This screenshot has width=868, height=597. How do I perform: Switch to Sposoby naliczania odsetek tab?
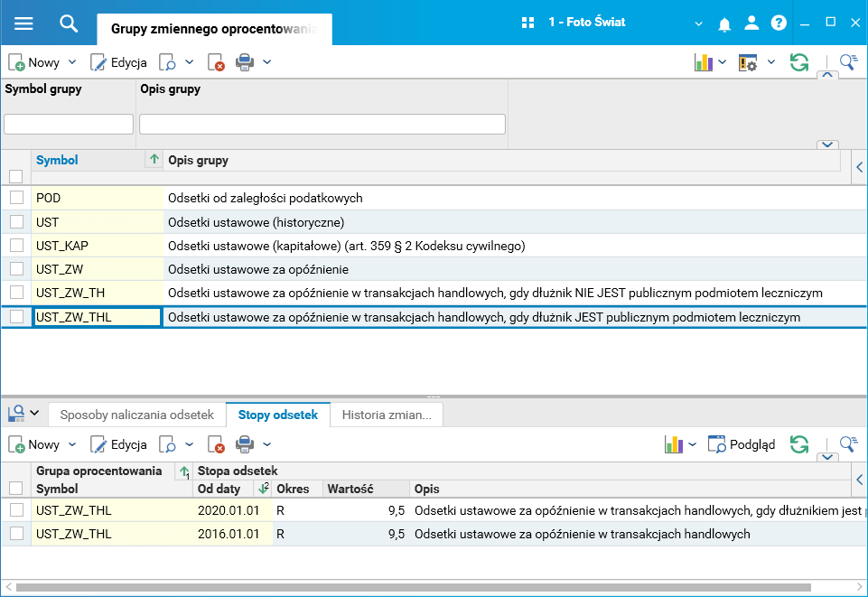pos(136,415)
